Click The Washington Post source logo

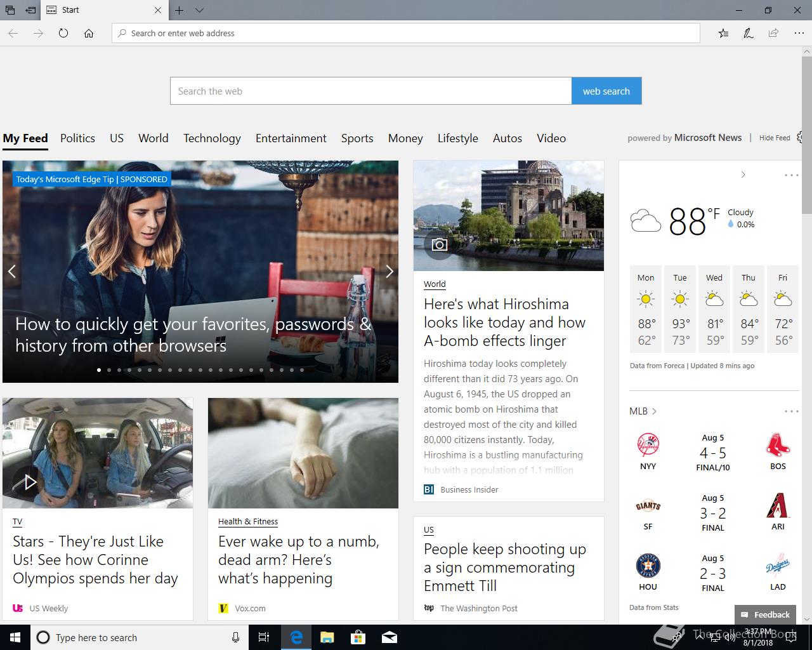pyautogui.click(x=429, y=608)
